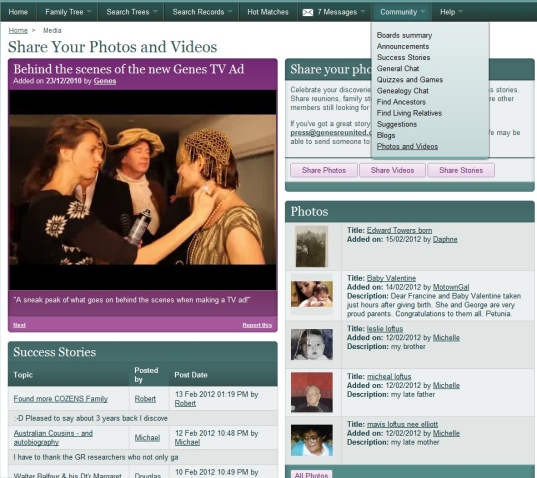Open the Genes author link

click(105, 81)
